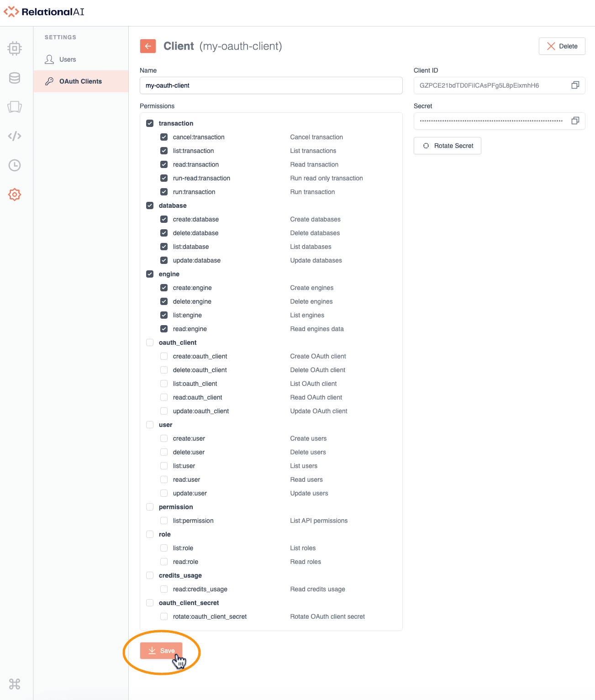
Task: Copy the Secret value
Action: click(x=575, y=121)
